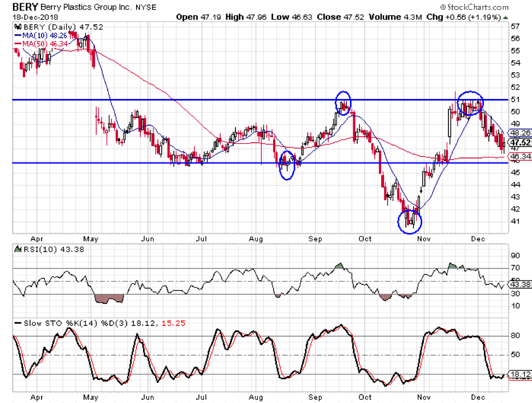532x403 pixels.
Task: Click the 48.26 flag on the price axis
Action: [x=519, y=132]
